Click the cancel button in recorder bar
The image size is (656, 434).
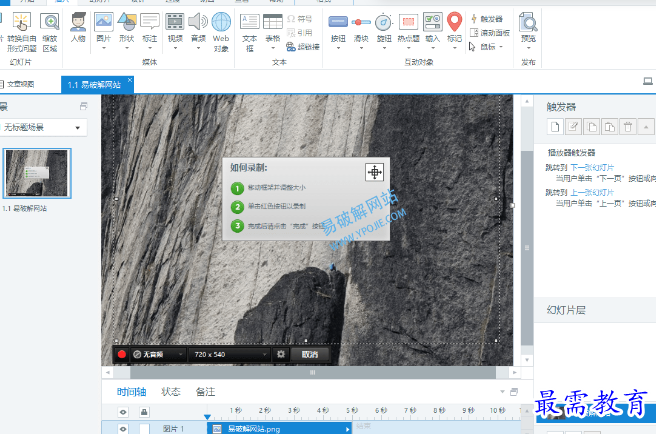click(310, 354)
